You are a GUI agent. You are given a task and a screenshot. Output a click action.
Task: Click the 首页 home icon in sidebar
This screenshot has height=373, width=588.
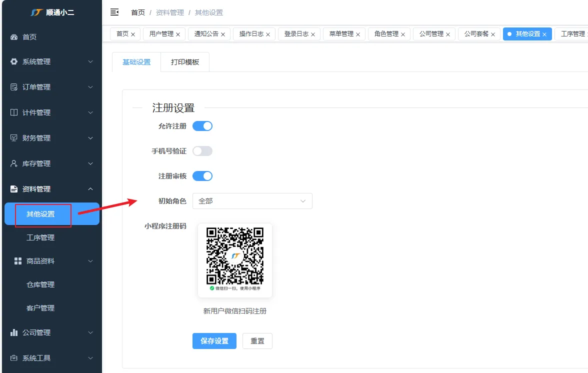coord(14,37)
